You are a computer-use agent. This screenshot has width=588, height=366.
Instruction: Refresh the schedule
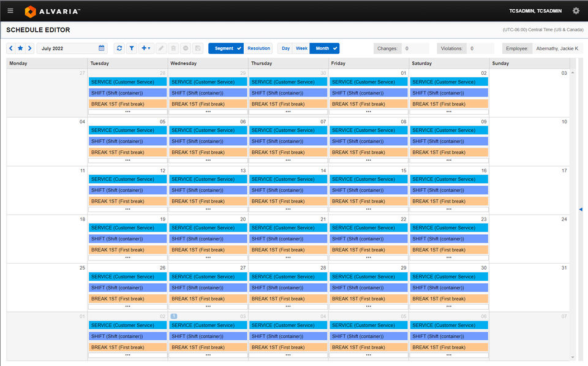coord(119,48)
